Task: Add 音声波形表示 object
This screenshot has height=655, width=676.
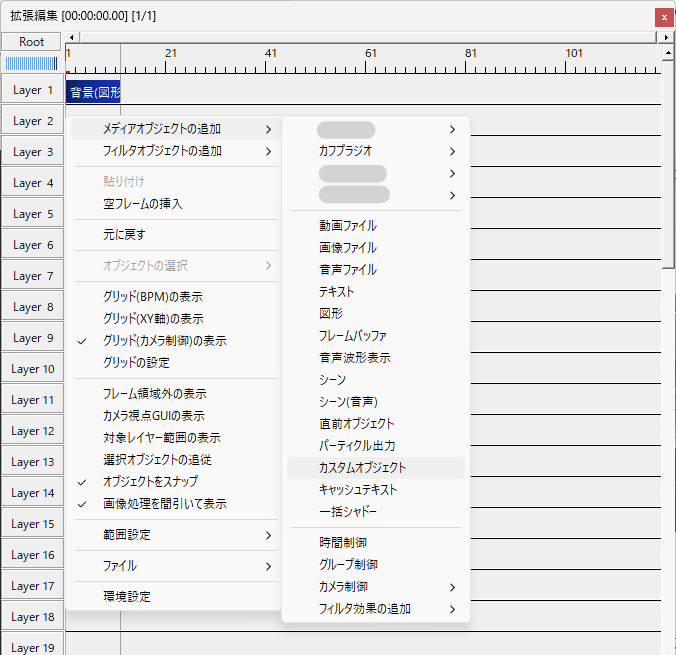Action: click(376, 357)
